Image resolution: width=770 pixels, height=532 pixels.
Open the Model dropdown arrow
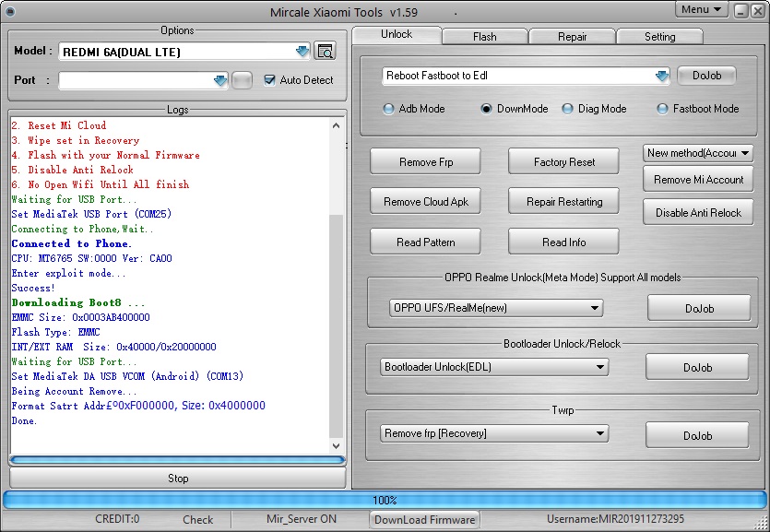pos(302,52)
